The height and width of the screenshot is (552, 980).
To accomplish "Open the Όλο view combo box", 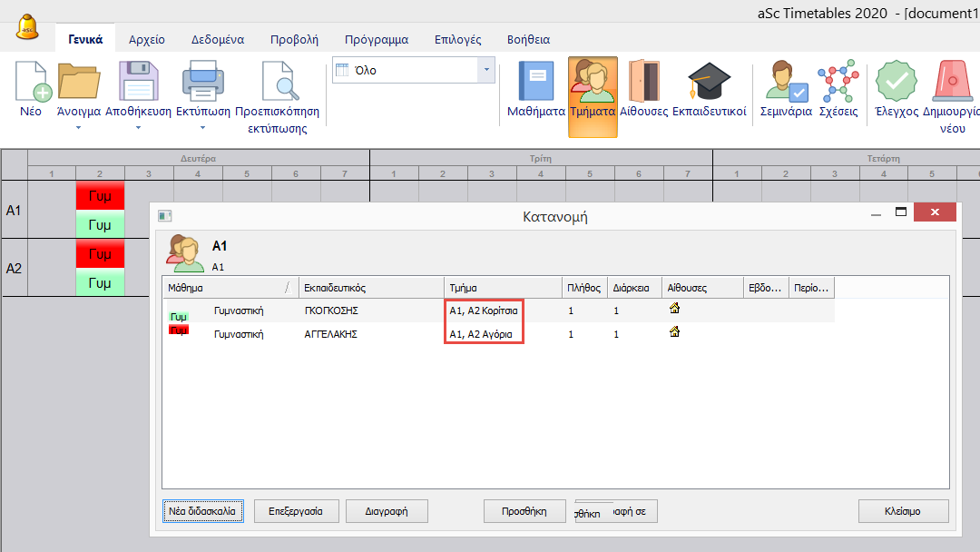I will click(414, 70).
